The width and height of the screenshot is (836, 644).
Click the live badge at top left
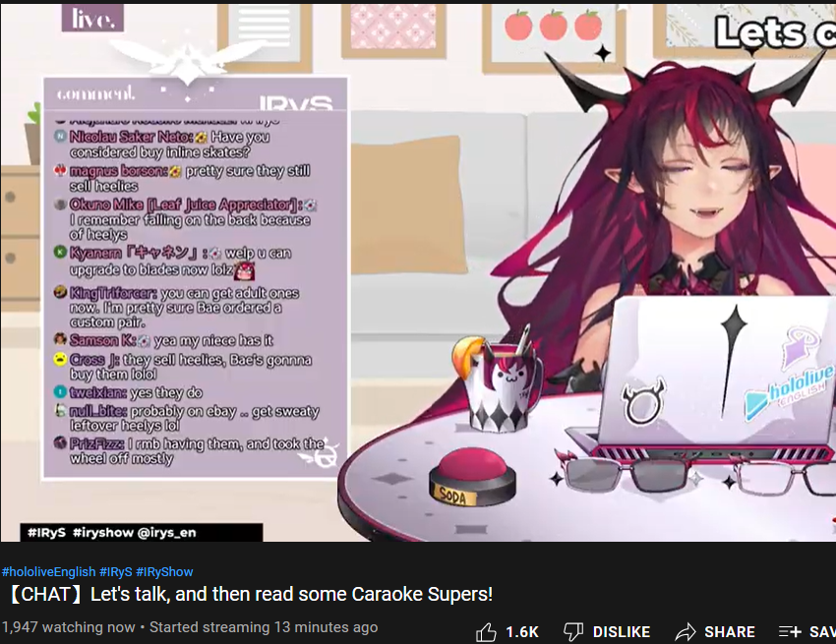click(x=92, y=19)
